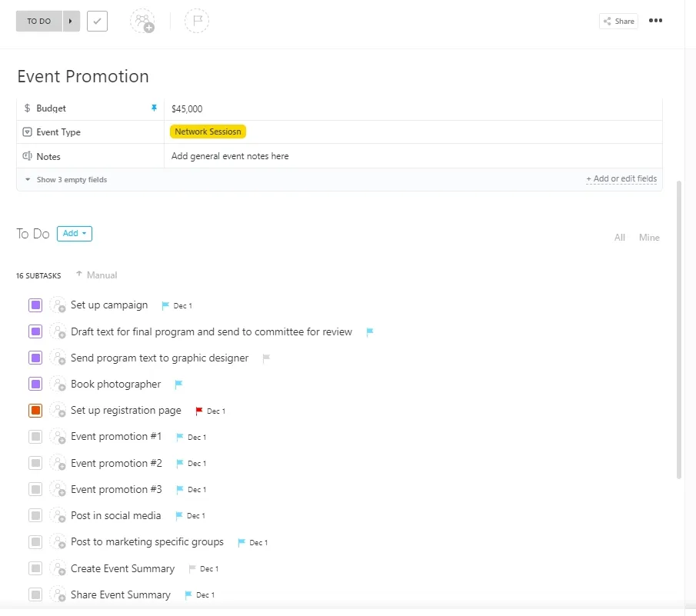696x616 pixels.
Task: Assign someone to Event promotion #3
Action: [58, 489]
